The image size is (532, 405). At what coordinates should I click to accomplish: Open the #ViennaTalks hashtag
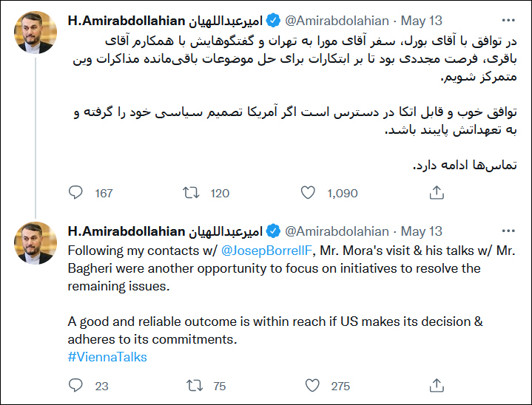coord(107,357)
